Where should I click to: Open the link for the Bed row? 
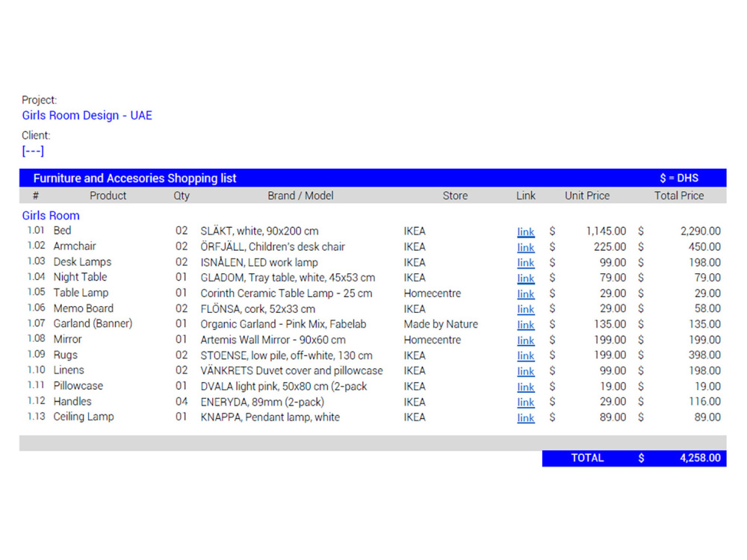[525, 231]
